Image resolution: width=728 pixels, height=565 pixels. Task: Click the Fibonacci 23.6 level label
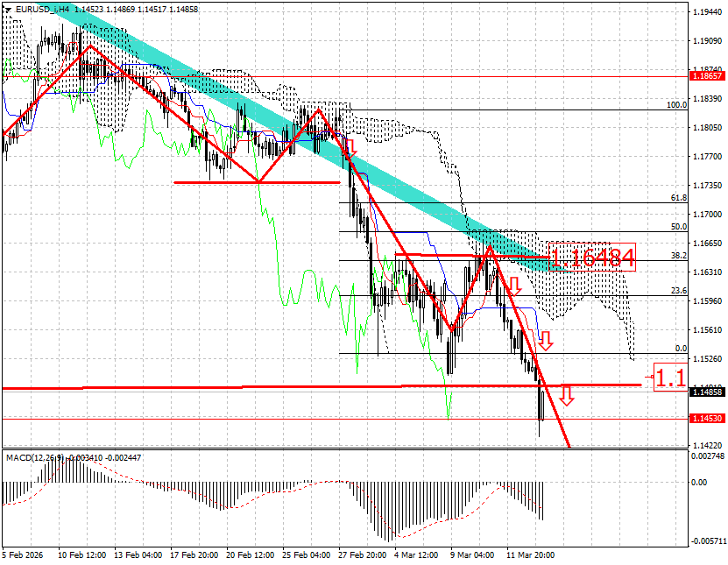pyautogui.click(x=679, y=291)
